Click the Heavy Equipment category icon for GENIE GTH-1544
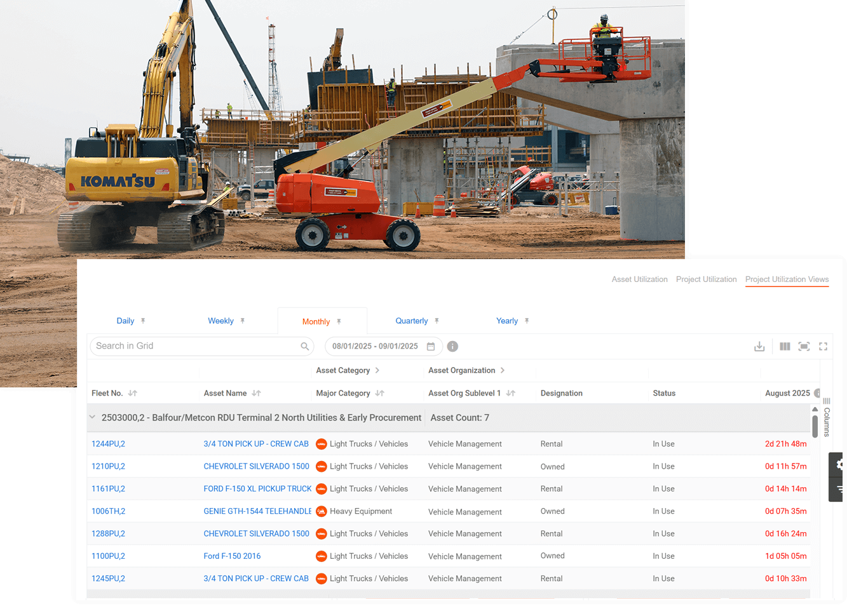This screenshot has width=847, height=616. (321, 511)
